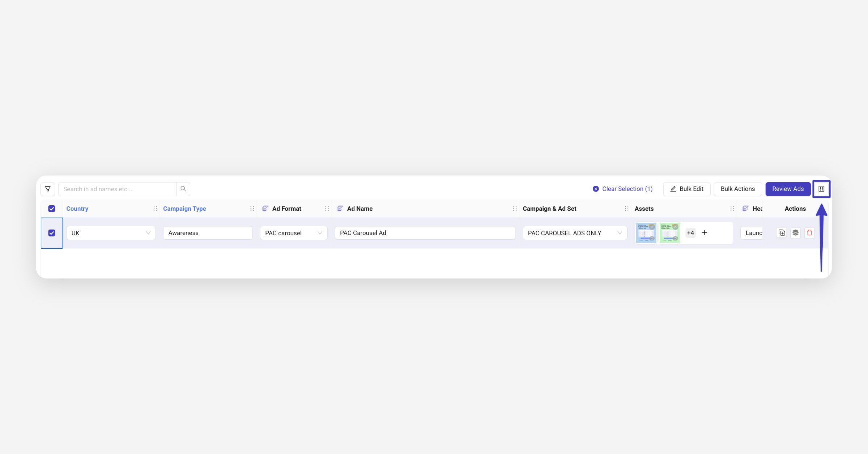Screen dimensions: 868x454
Task: Open the UK country dropdown
Action: pos(111,233)
